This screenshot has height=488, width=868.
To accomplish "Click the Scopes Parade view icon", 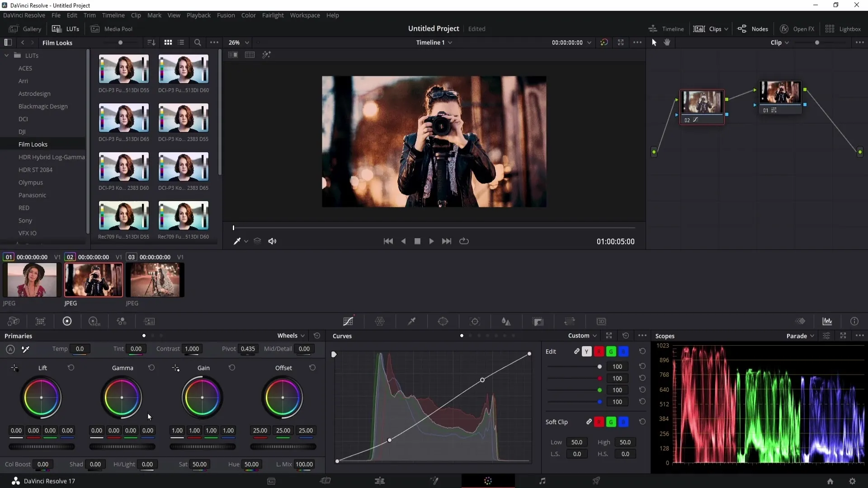I will point(799,335).
